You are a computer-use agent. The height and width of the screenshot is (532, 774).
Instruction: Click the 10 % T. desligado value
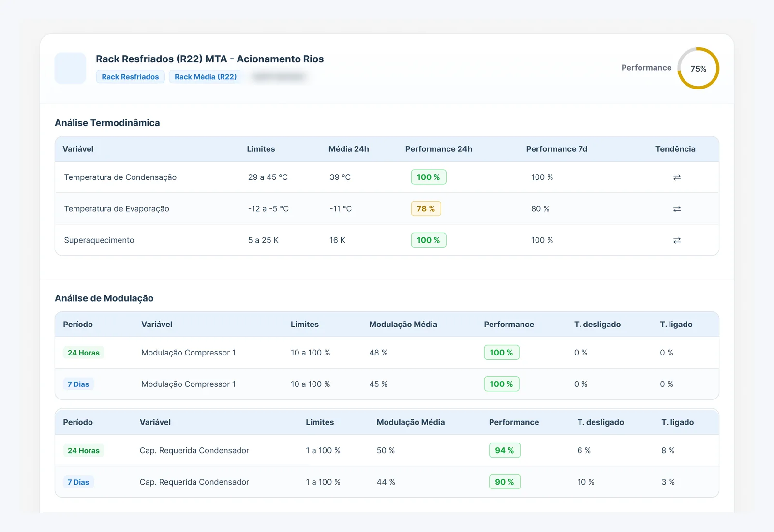586,482
